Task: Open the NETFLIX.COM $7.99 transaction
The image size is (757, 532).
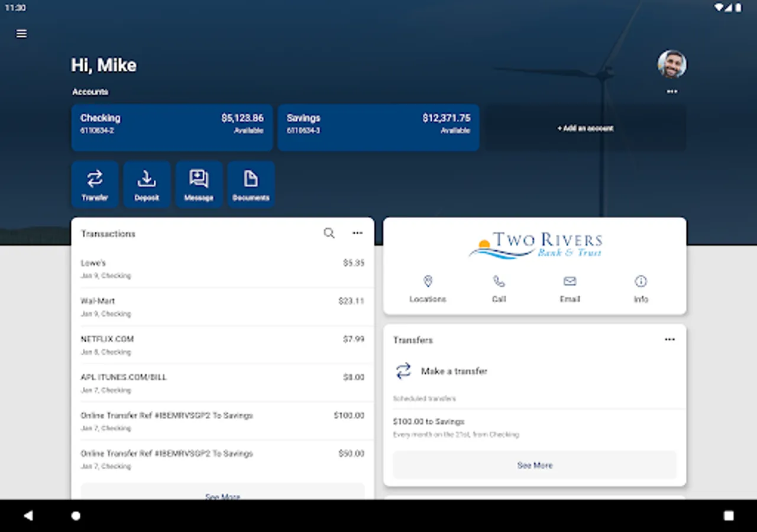Action: 222,345
